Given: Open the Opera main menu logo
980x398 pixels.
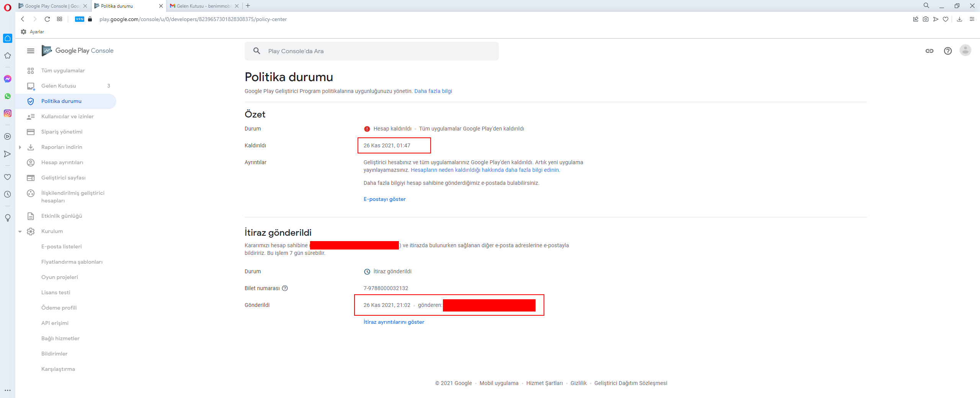Looking at the screenshot, I should point(8,7).
